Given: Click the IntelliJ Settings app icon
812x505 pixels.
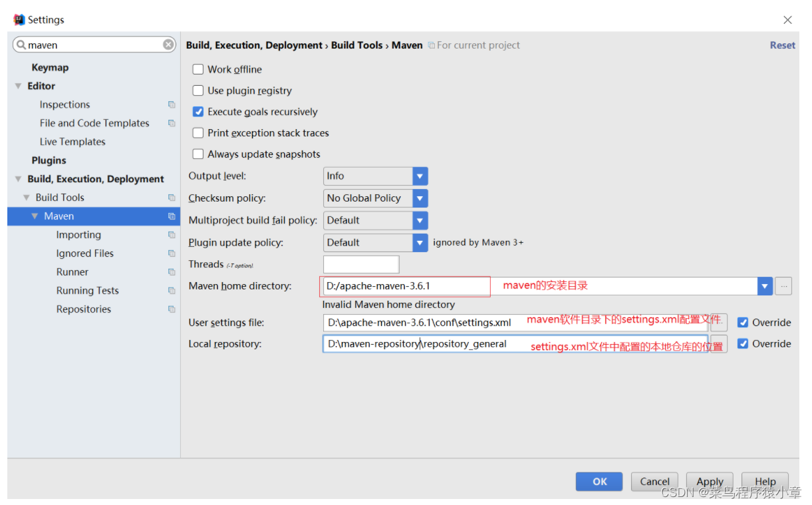Looking at the screenshot, I should [19, 19].
